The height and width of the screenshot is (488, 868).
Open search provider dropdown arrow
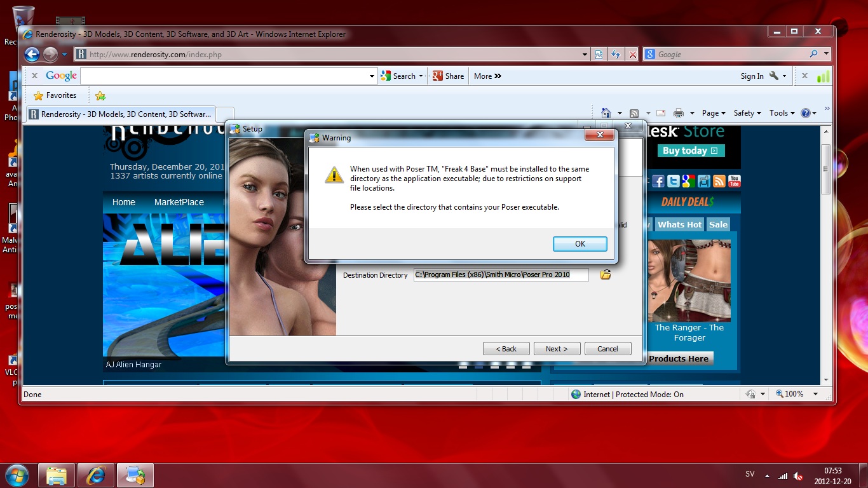(x=826, y=55)
